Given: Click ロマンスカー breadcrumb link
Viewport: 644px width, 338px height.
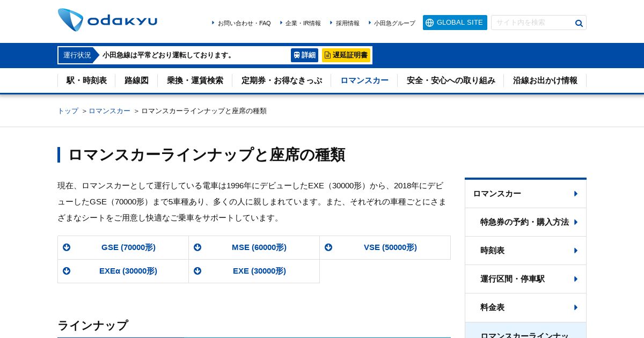Looking at the screenshot, I should point(109,111).
